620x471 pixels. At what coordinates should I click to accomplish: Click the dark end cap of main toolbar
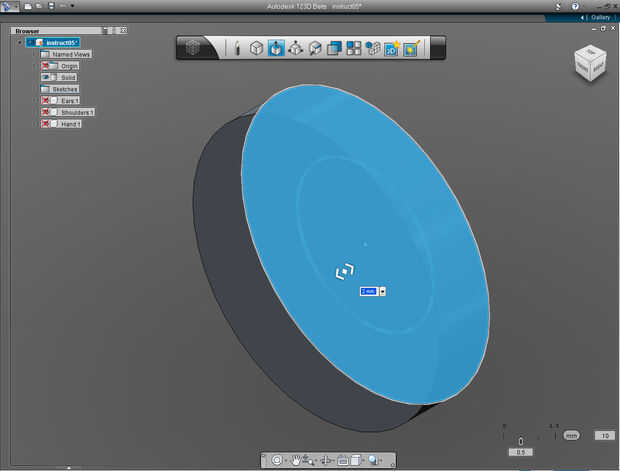[x=438, y=48]
